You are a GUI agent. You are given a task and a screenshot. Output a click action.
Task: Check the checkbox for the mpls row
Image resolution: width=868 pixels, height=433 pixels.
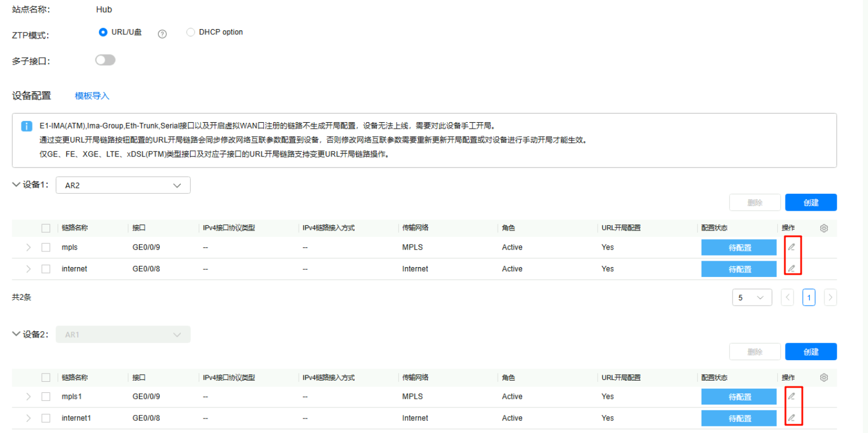(46, 247)
